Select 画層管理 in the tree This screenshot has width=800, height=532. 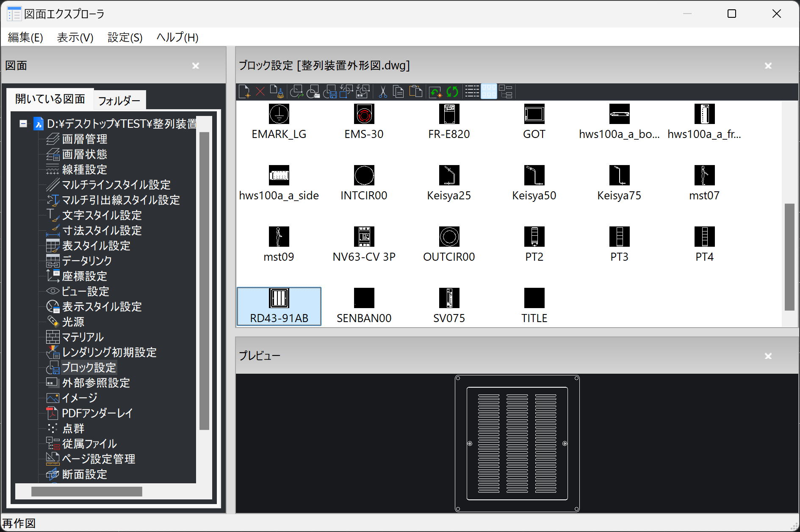(84, 139)
